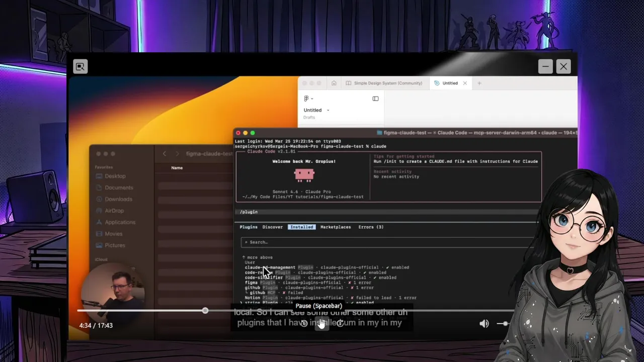Screen dimensions: 644x362
Task: Expand the Untitled file name dropdown
Action: [328, 110]
